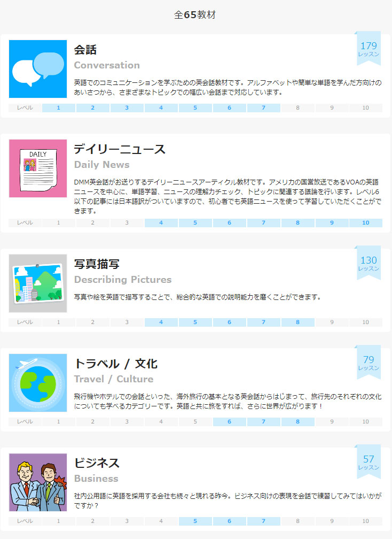Open the ビジネス title link
This screenshot has width=392, height=539.
pos(97,463)
